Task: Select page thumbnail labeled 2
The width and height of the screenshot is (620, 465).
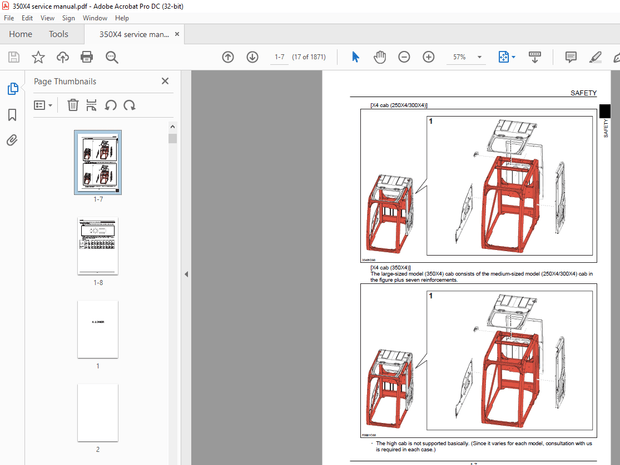Action: click(x=98, y=412)
